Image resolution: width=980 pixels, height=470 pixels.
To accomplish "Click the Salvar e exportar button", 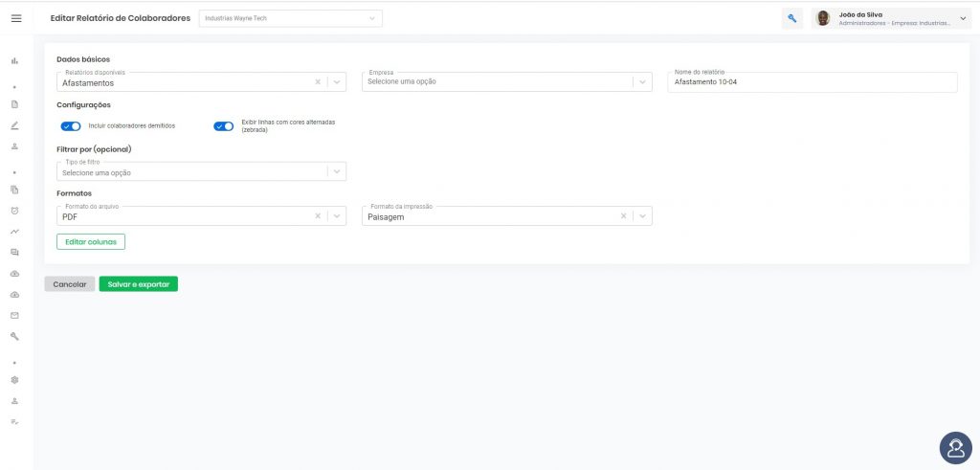I will pyautogui.click(x=139, y=283).
